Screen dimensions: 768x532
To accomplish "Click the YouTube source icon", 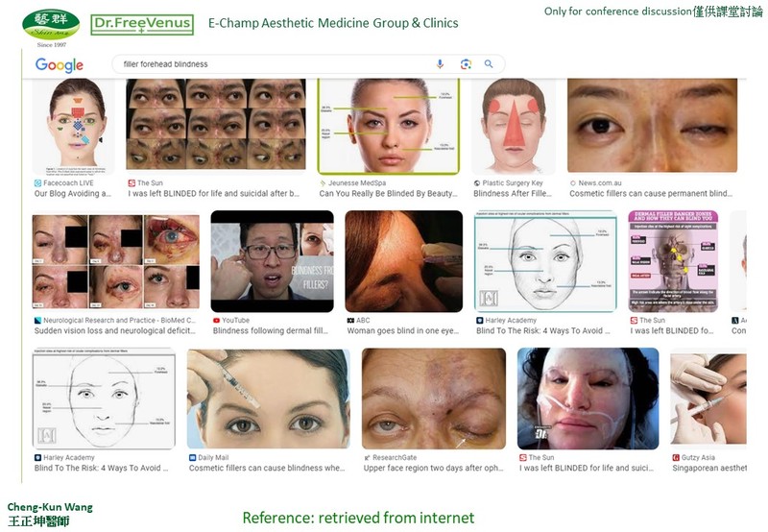I will click(216, 321).
